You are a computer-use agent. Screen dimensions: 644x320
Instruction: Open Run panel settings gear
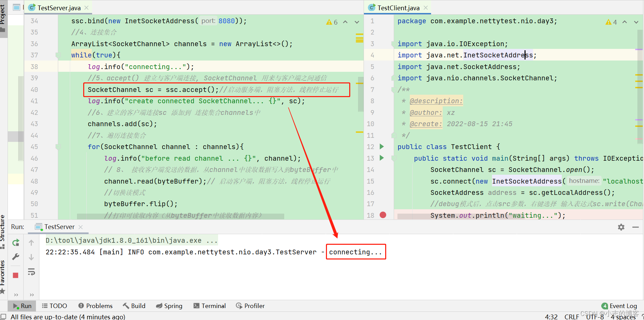[621, 227]
